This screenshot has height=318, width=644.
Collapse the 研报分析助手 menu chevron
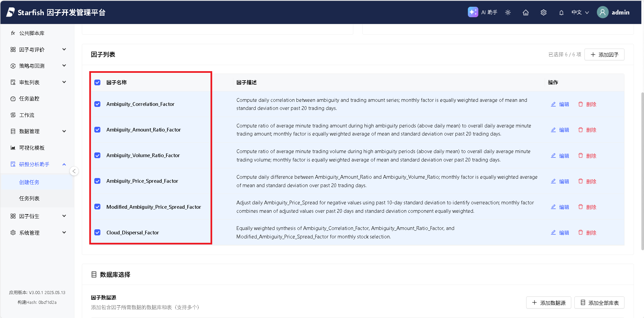pyautogui.click(x=64, y=164)
